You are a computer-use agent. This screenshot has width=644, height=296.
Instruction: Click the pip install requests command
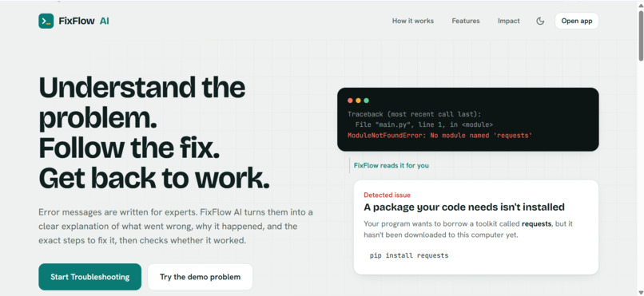pyautogui.click(x=409, y=255)
